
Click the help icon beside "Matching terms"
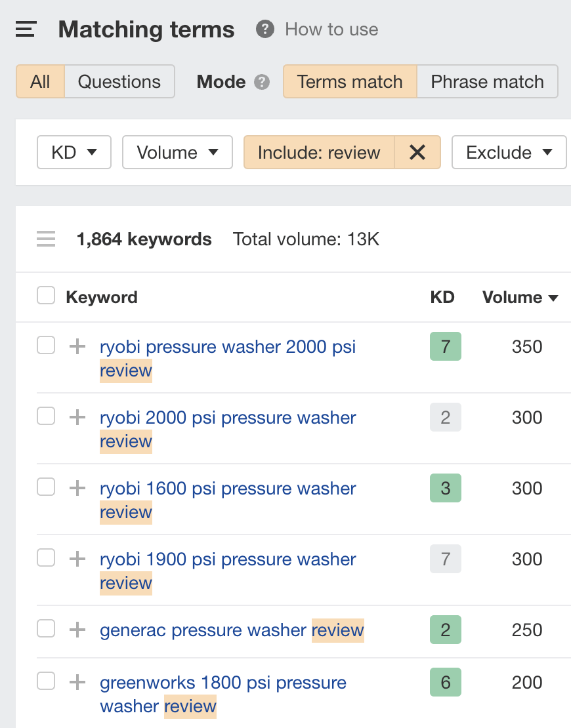[x=264, y=29]
